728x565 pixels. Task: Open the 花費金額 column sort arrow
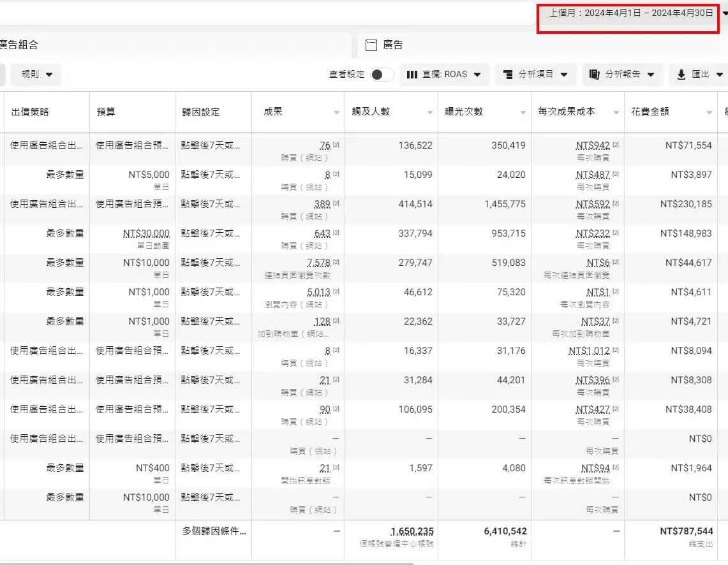tap(709, 112)
